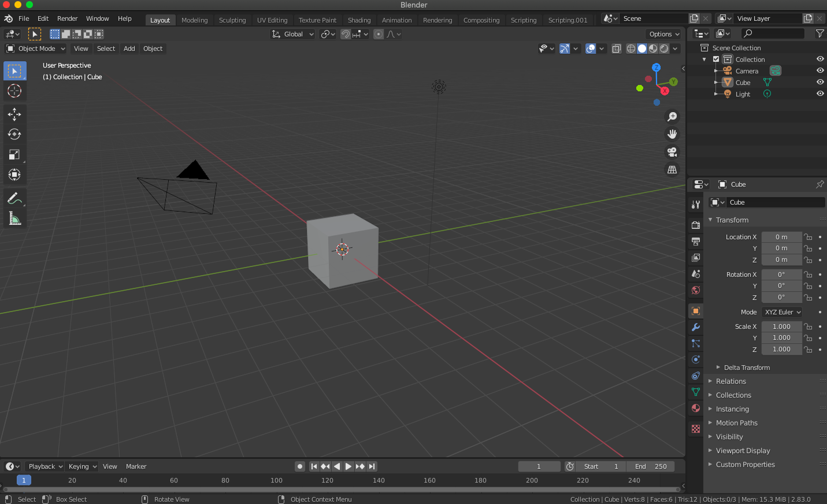Open the View Layer properties tab
This screenshot has width=827, height=504.
696,258
